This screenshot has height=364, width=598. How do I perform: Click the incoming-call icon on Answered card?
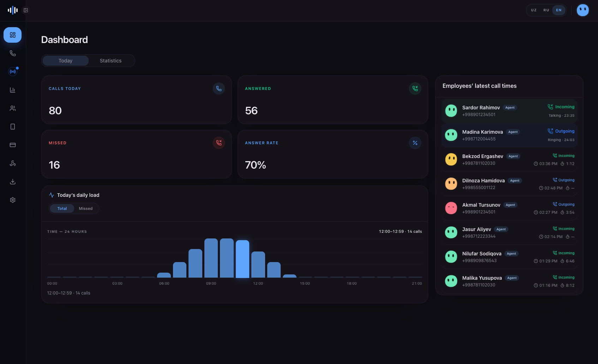pos(415,89)
